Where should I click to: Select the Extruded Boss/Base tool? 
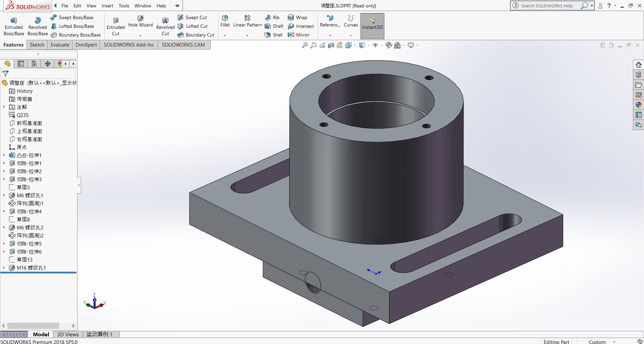tap(14, 26)
